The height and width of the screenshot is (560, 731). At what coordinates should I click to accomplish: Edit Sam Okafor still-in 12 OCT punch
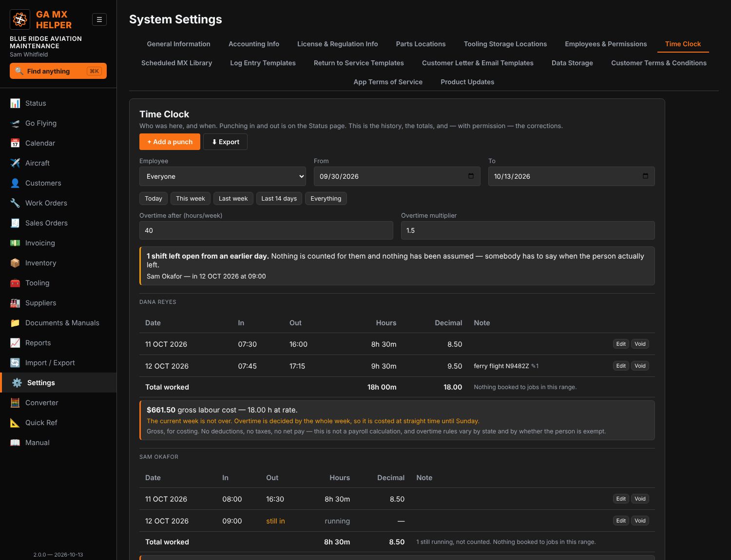[x=621, y=521]
